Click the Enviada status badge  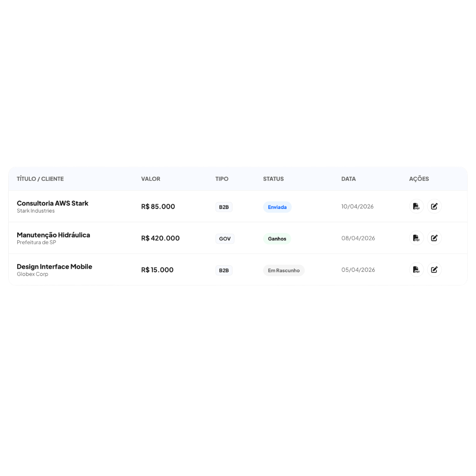[277, 207]
